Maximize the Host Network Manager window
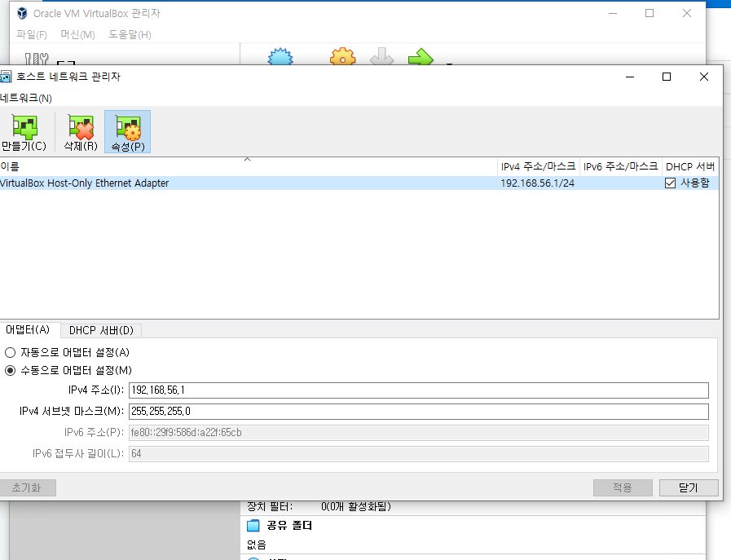The image size is (731, 560). [667, 77]
